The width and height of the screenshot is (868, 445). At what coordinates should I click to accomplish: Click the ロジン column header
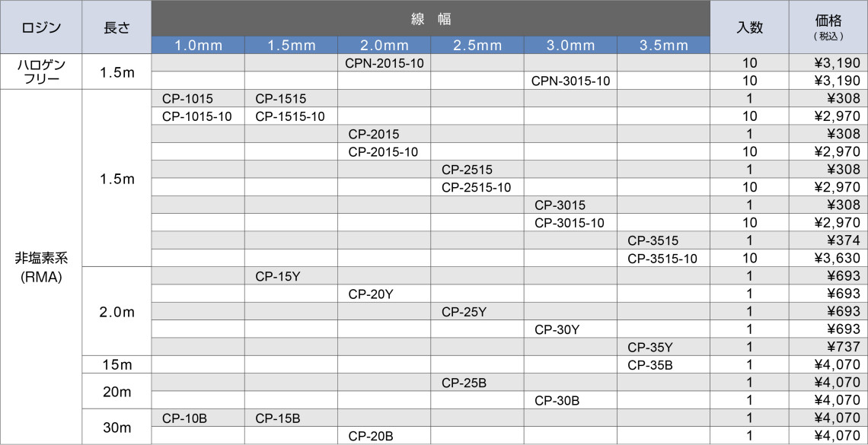coord(40,28)
